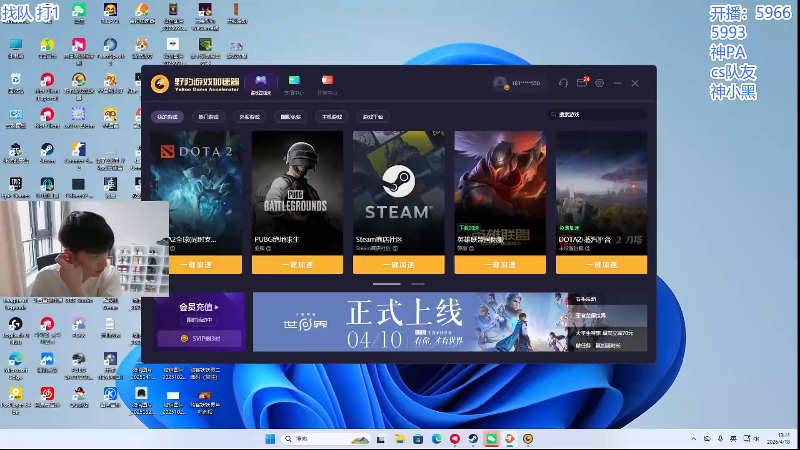Open the red chat app taskbar icon
The width and height of the screenshot is (800, 450).
pos(455,439)
